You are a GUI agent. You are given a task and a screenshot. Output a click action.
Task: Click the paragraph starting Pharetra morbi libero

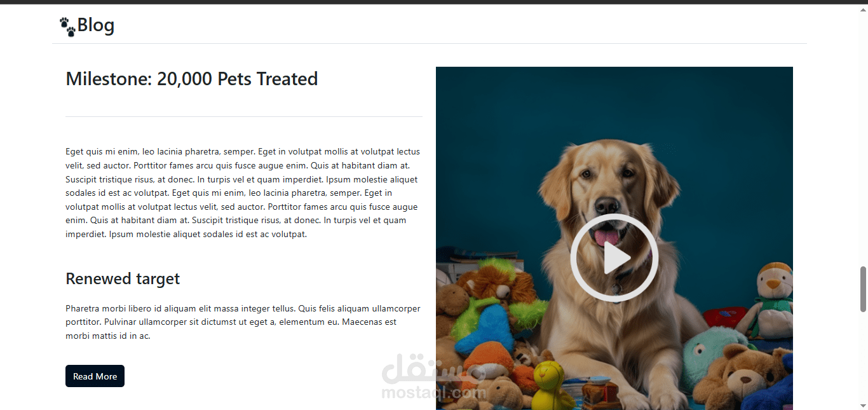pos(243,322)
